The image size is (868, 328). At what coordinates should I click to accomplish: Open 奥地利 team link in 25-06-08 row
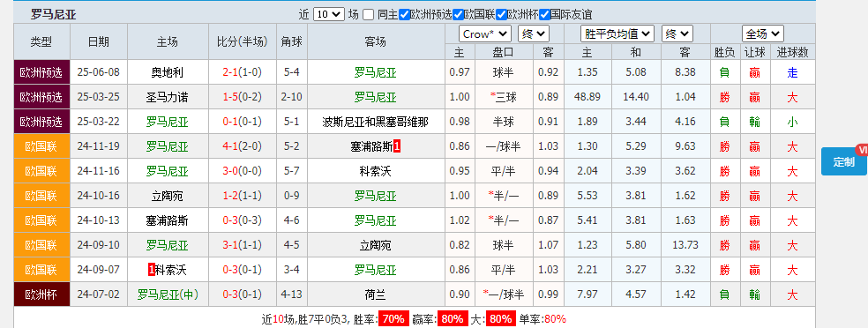pyautogui.click(x=168, y=72)
